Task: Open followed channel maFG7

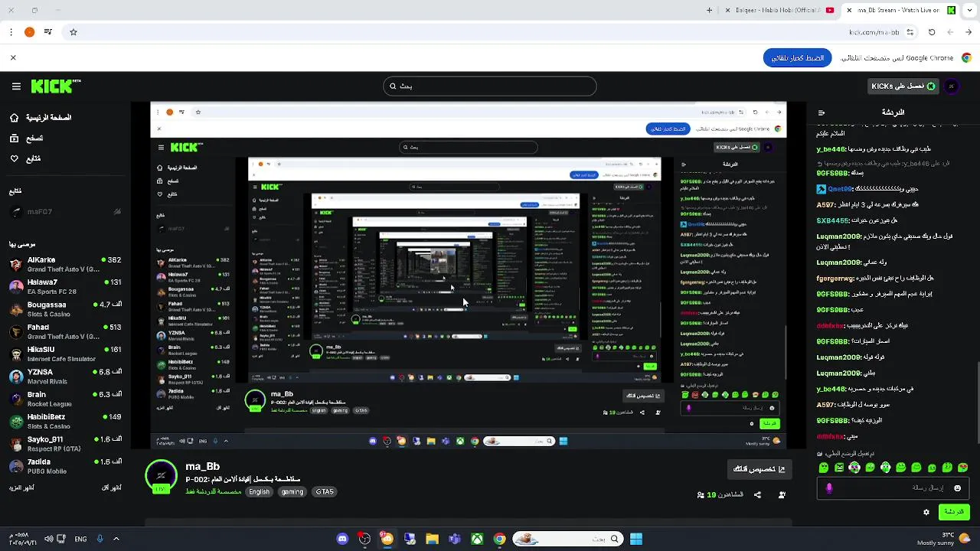Action: click(64, 212)
